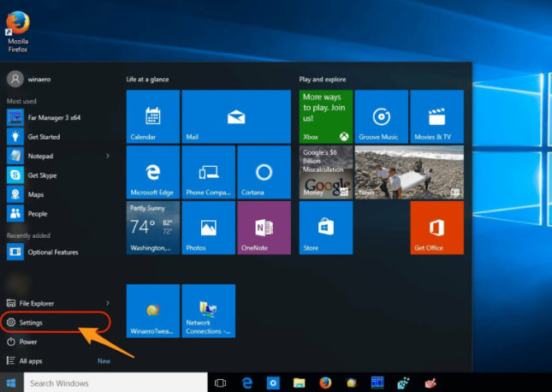
Task: Click the Get Office tile
Action: click(x=436, y=228)
